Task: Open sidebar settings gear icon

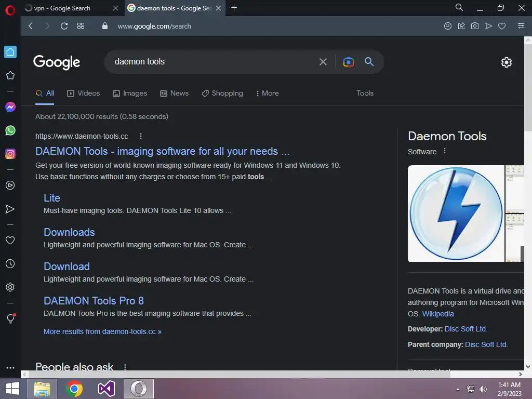Action: pos(10,287)
